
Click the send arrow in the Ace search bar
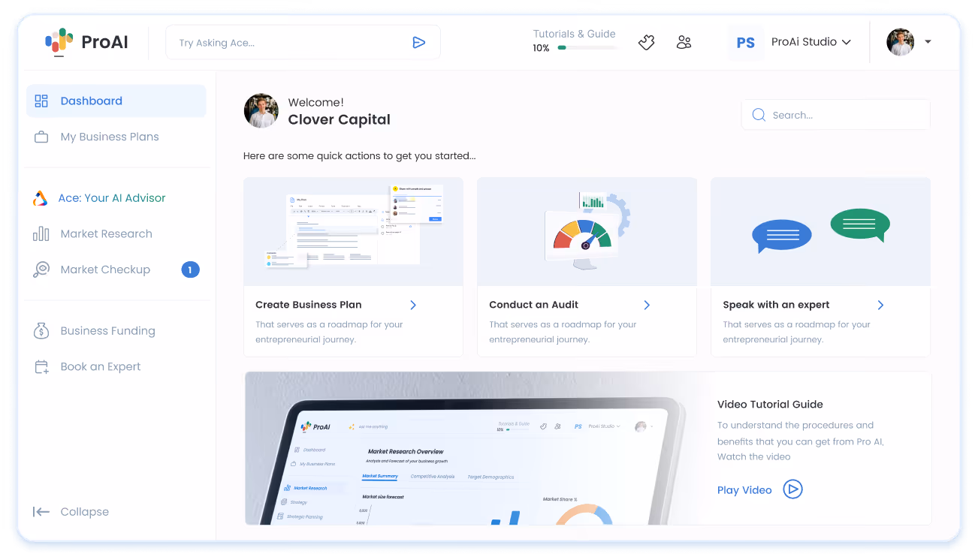[419, 42]
